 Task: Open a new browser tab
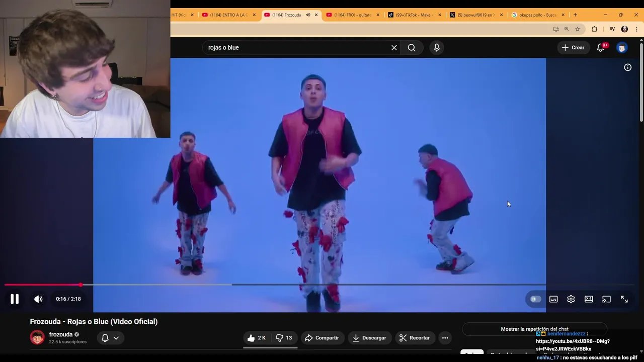click(575, 15)
